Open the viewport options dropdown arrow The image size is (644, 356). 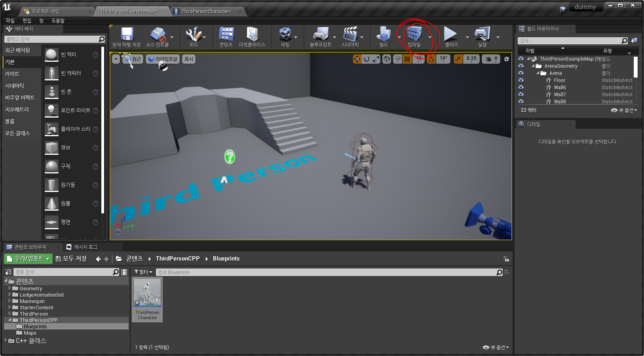pos(116,59)
